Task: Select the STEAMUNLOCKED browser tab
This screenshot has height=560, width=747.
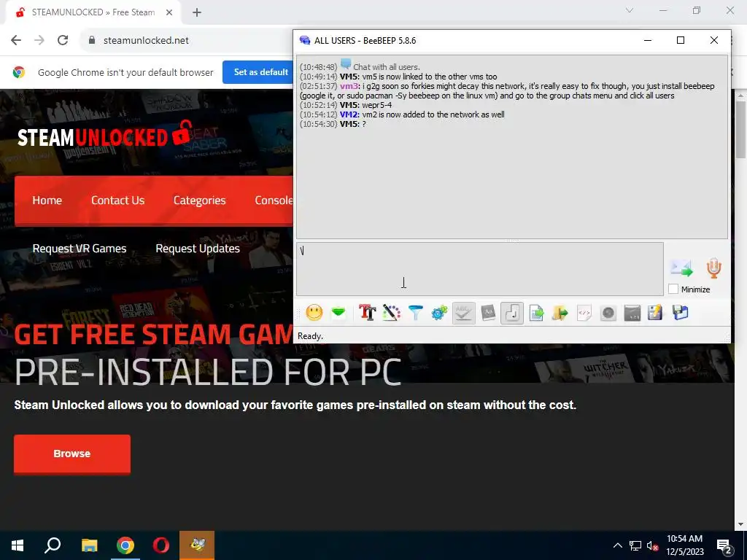Action: [93, 12]
